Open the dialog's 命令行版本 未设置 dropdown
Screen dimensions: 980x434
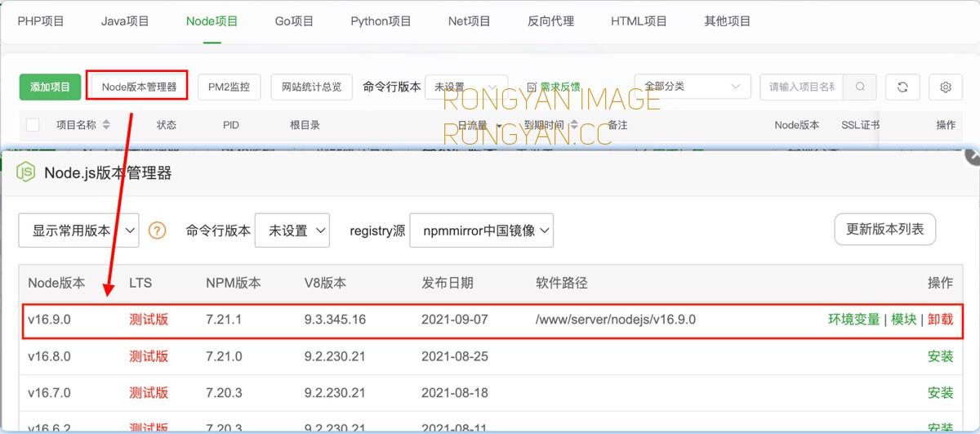tap(292, 230)
